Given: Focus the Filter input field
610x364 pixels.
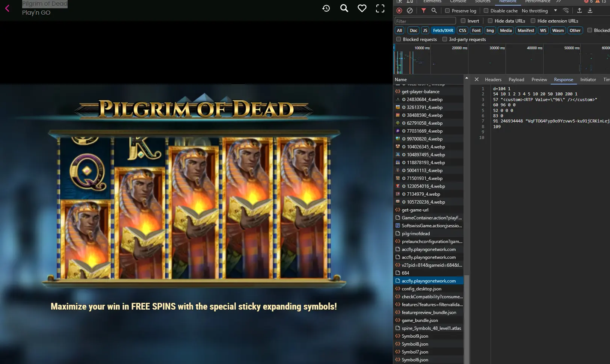Looking at the screenshot, I should pyautogui.click(x=425, y=21).
